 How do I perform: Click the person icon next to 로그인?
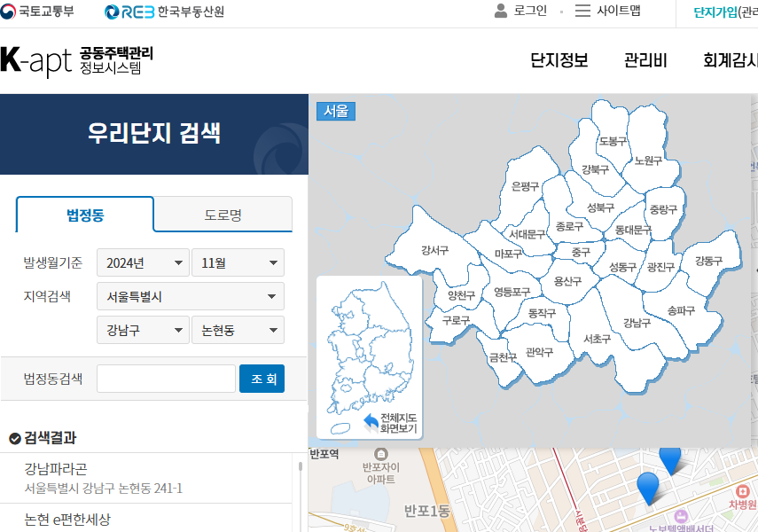(x=500, y=11)
